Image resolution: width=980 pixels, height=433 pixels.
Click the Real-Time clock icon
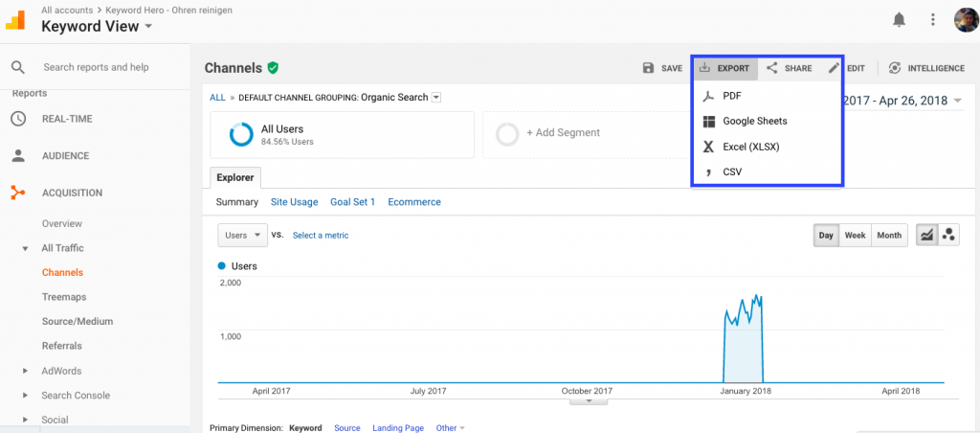coord(18,118)
